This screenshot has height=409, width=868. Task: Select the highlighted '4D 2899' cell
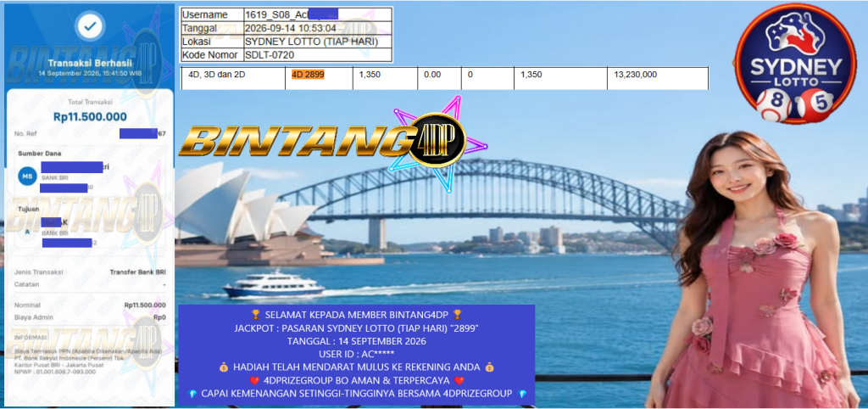pyautogui.click(x=308, y=75)
